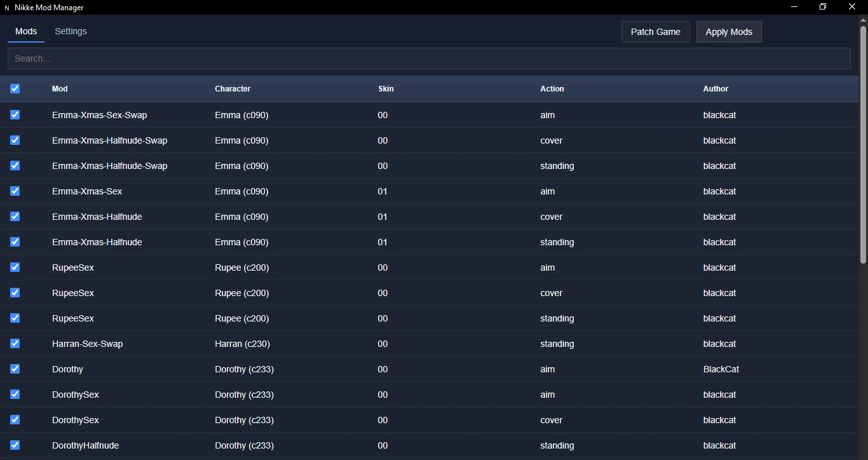The height and width of the screenshot is (460, 868).
Task: Click the standing action in Harran-Sex-Swap row
Action: tap(557, 344)
